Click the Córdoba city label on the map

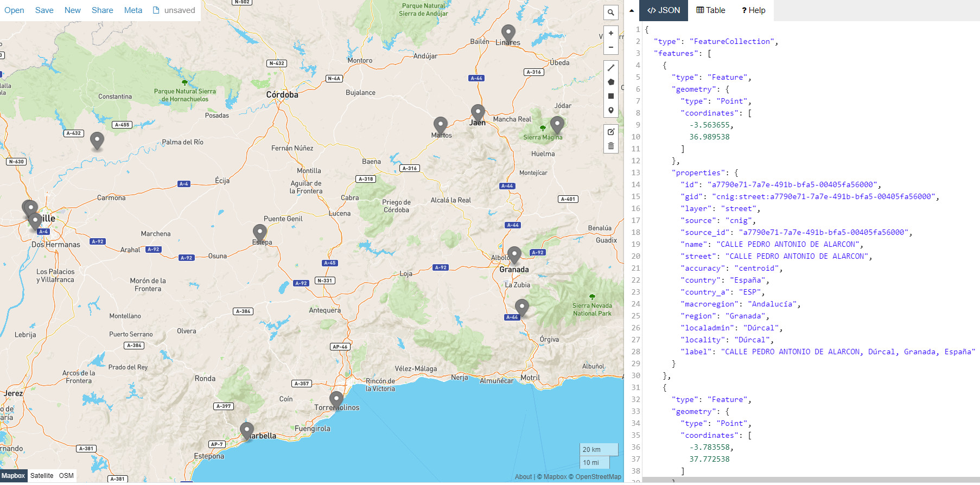pos(282,94)
